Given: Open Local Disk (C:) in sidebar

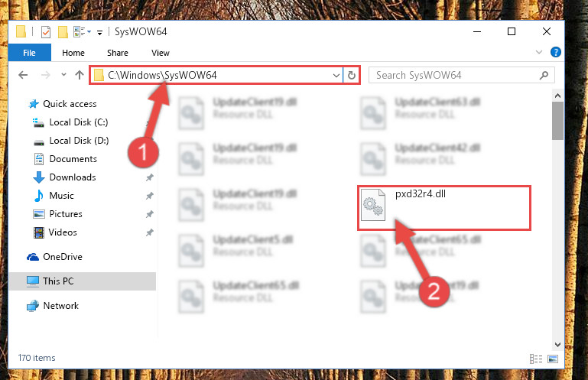Looking at the screenshot, I should (x=79, y=122).
